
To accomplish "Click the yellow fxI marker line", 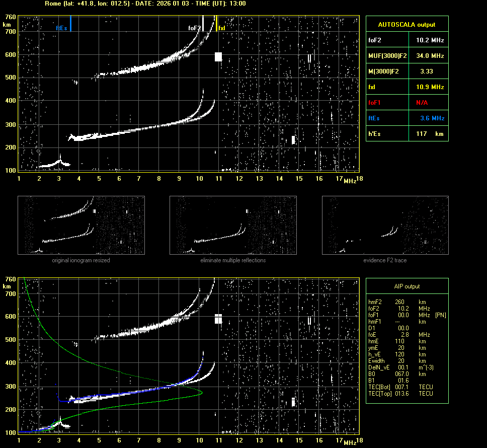I will click(216, 24).
